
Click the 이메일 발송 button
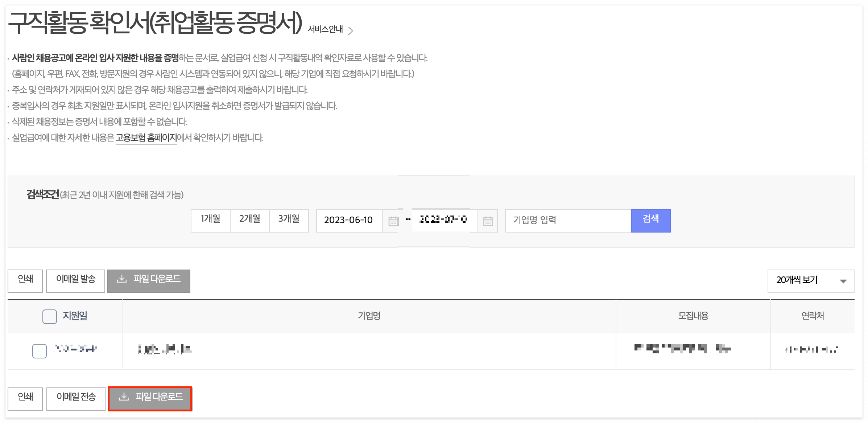coord(76,280)
